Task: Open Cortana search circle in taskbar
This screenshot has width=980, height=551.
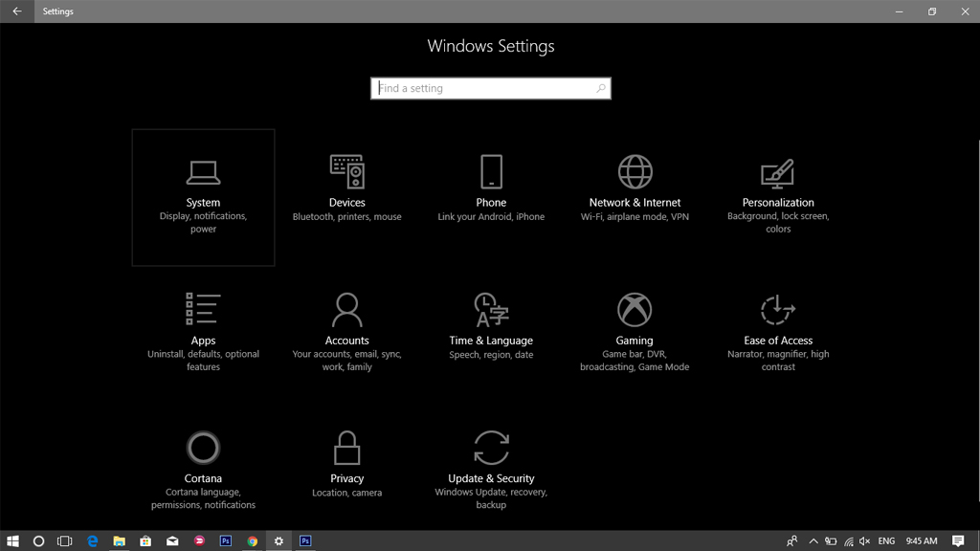Action: coord(38,541)
